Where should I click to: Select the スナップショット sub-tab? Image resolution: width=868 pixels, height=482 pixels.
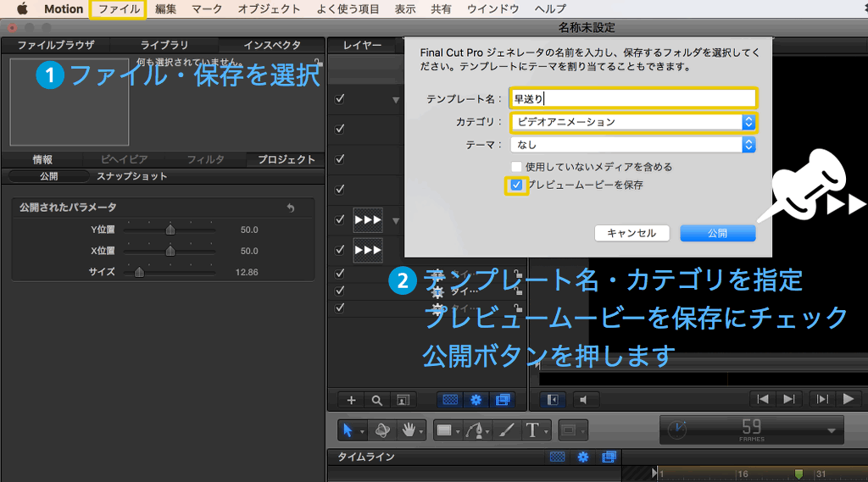pos(131,176)
